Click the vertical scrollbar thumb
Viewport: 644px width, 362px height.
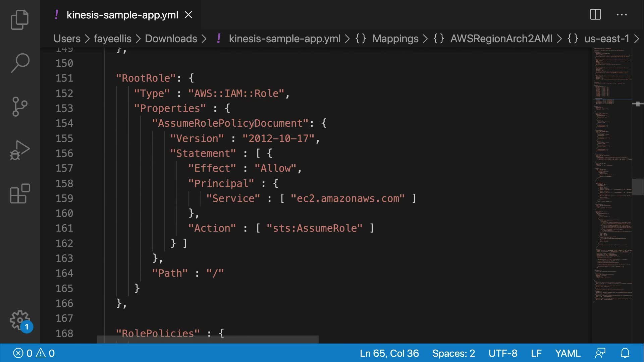click(638, 187)
